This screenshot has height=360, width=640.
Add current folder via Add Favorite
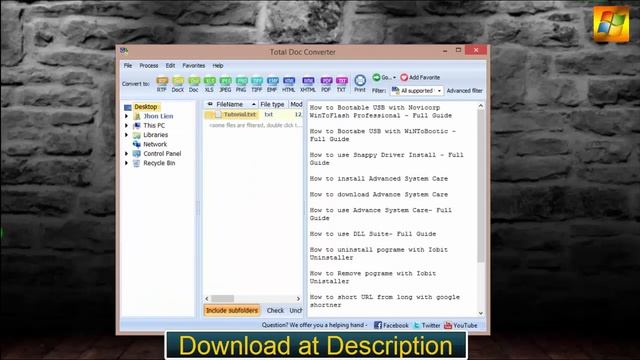(420, 77)
